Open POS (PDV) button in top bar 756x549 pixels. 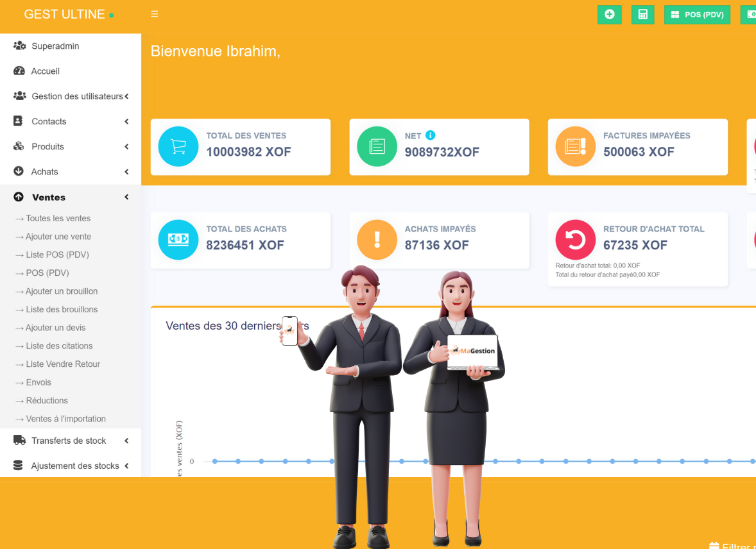coord(697,15)
